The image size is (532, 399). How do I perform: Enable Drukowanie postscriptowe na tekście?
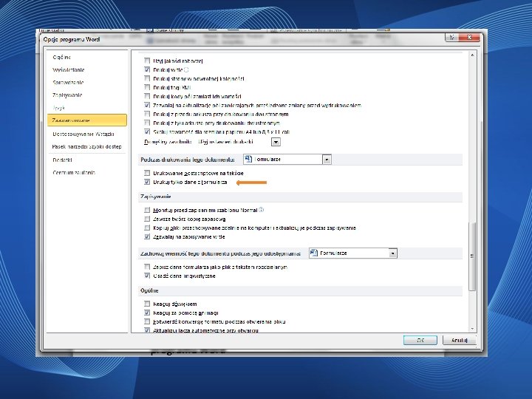tap(147, 173)
